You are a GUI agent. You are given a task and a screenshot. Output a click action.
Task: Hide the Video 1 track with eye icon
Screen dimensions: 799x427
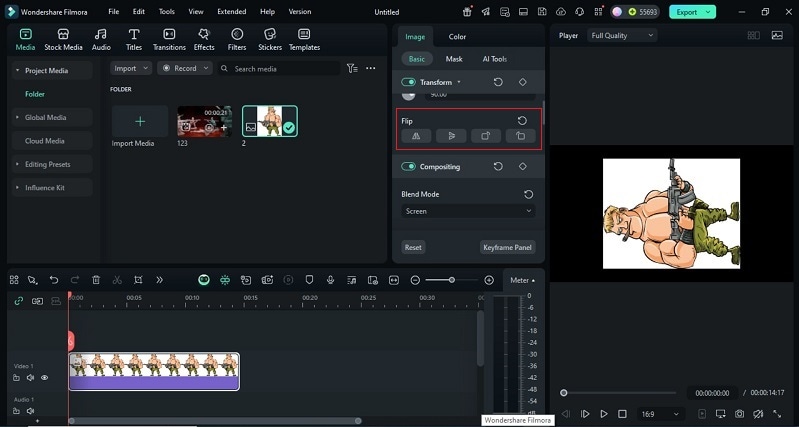point(44,378)
